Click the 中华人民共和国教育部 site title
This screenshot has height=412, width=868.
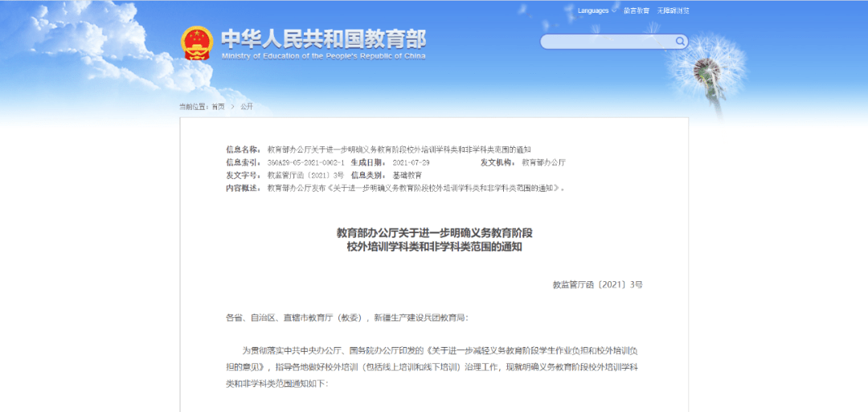(324, 39)
